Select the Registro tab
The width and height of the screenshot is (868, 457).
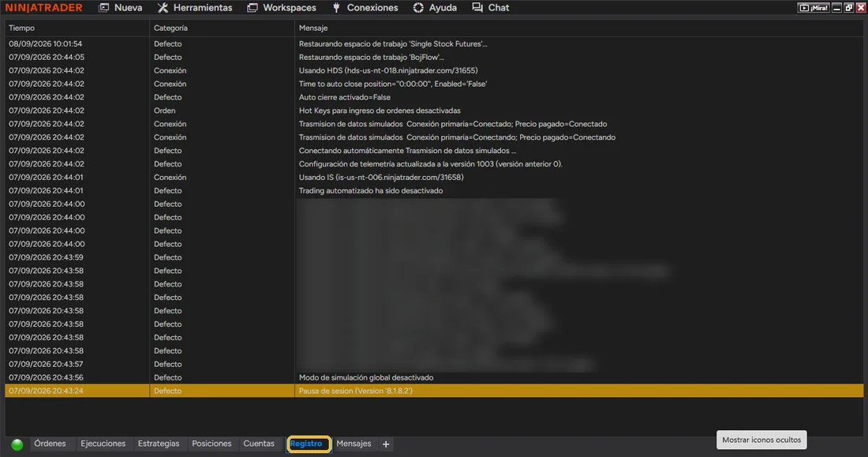tap(309, 444)
